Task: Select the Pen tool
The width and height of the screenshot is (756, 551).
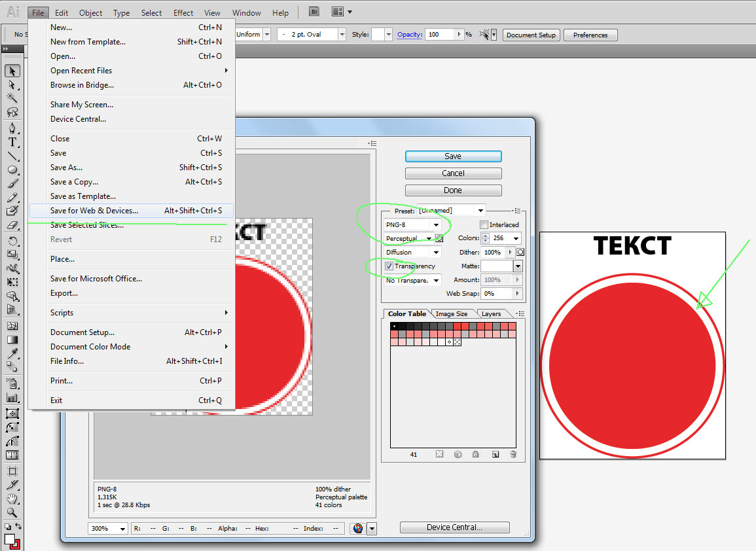Action: click(12, 128)
